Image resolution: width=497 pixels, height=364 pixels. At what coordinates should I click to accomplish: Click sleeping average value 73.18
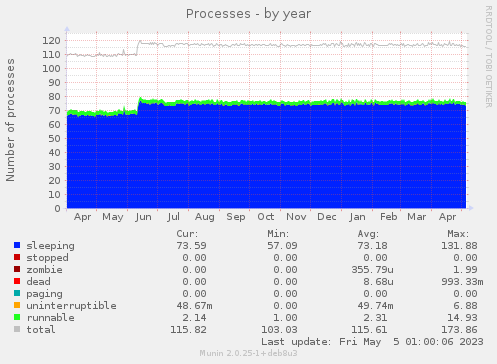pyautogui.click(x=372, y=246)
